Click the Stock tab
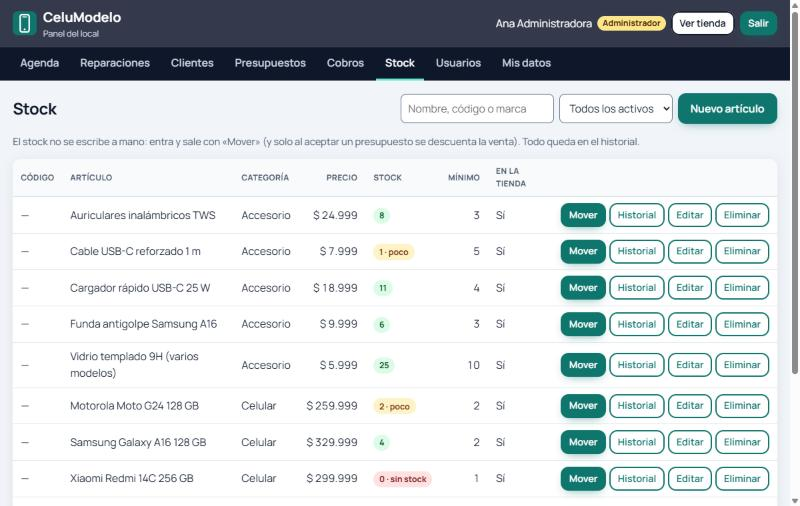Viewport: 800px width, 506px height. [399, 63]
